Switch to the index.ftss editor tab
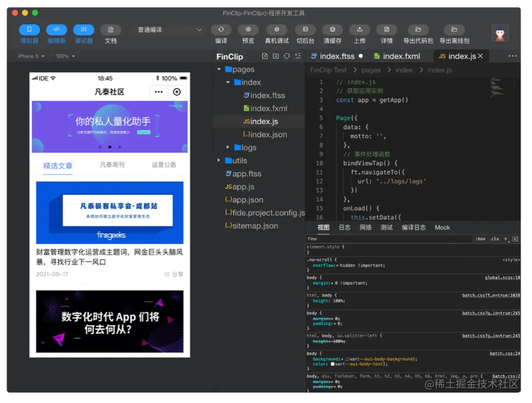This screenshot has height=403, width=532. tap(336, 56)
